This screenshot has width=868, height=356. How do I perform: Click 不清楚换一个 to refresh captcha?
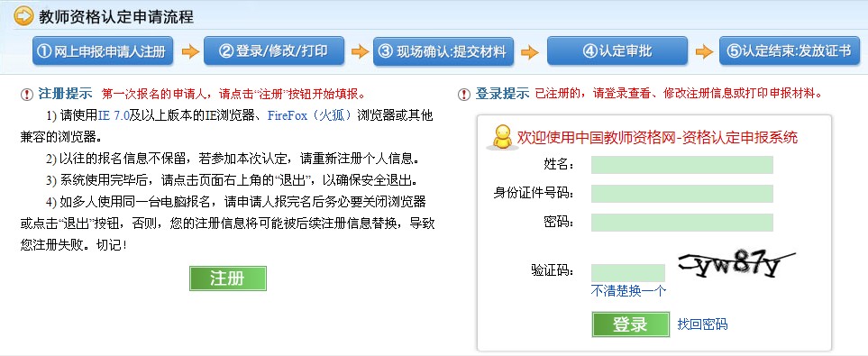628,291
